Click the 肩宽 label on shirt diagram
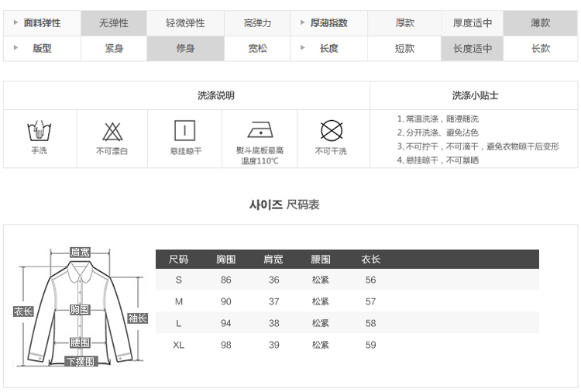Viewport: 581px width, 392px height. pyautogui.click(x=80, y=252)
